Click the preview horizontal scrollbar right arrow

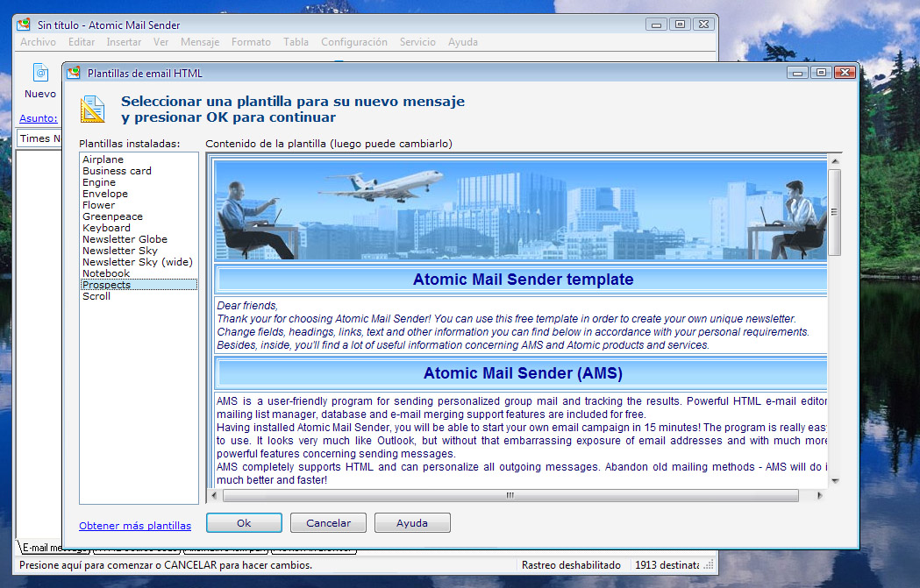(820, 495)
